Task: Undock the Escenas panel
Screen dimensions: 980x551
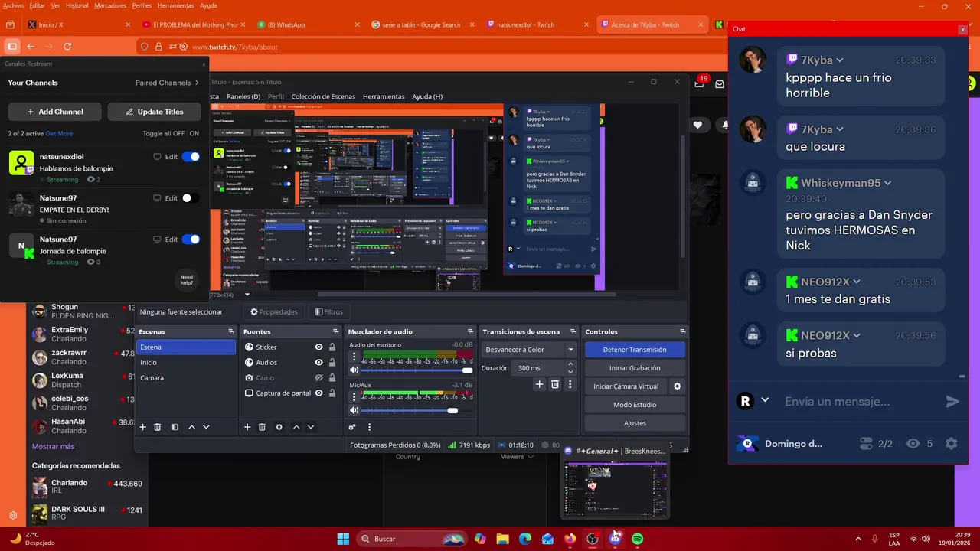Action: click(231, 331)
